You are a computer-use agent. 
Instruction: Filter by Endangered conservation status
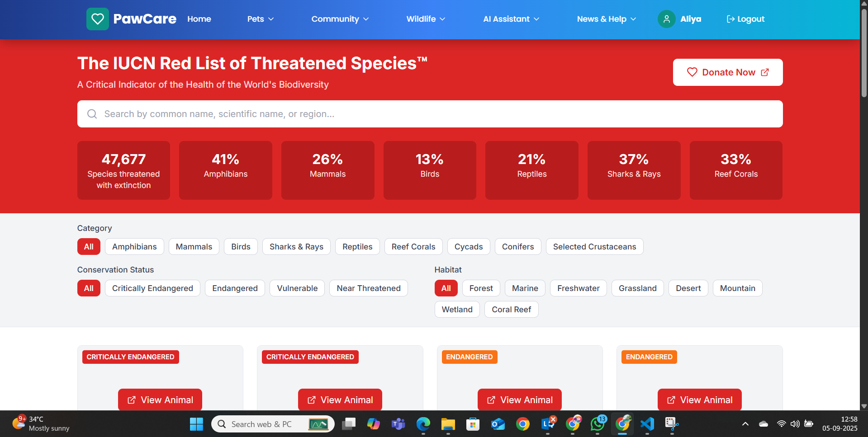click(235, 288)
